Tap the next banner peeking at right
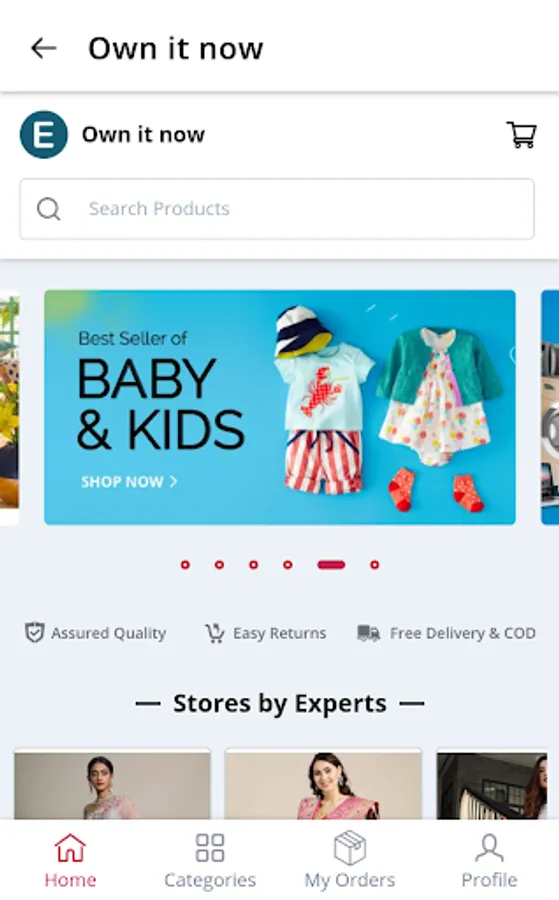 (550, 407)
